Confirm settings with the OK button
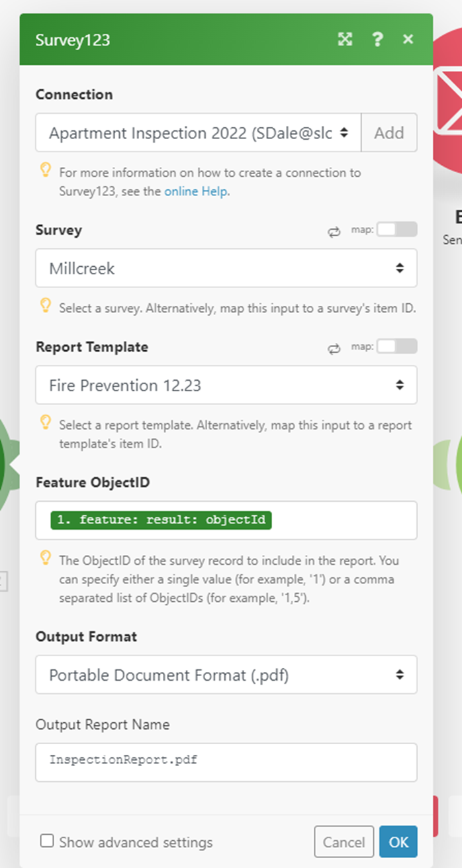462x868 pixels. click(398, 842)
